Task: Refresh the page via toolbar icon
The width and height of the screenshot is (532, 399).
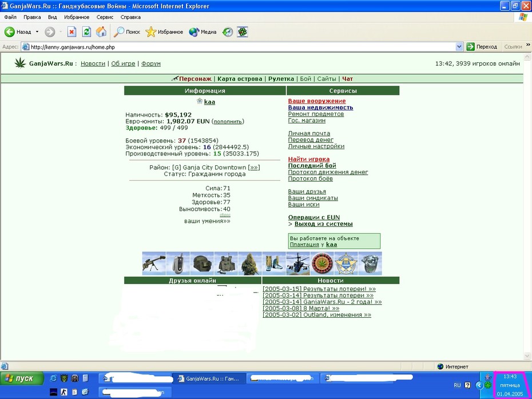Action: (x=86, y=32)
